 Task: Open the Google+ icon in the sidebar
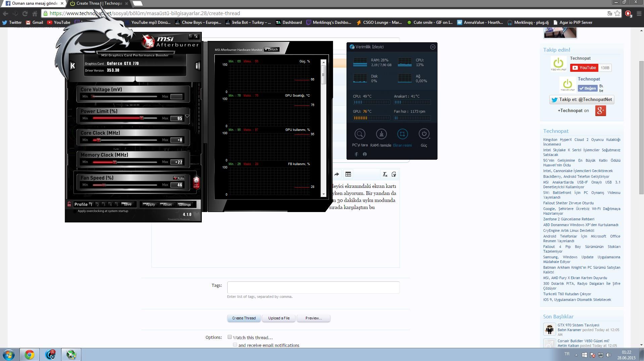(600, 111)
